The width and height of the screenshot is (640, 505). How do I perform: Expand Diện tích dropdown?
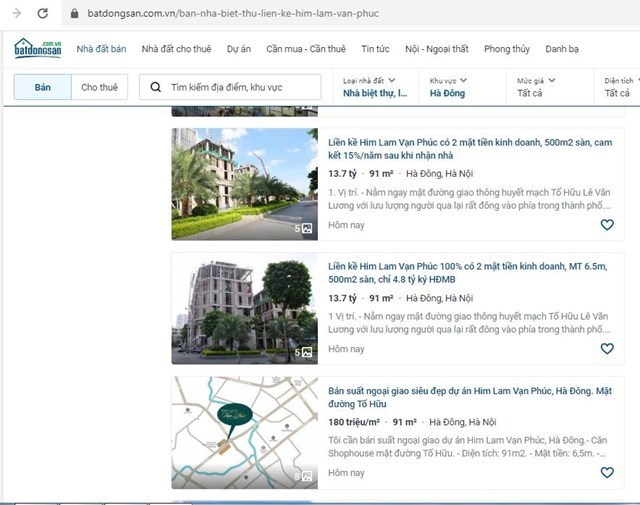tap(619, 87)
